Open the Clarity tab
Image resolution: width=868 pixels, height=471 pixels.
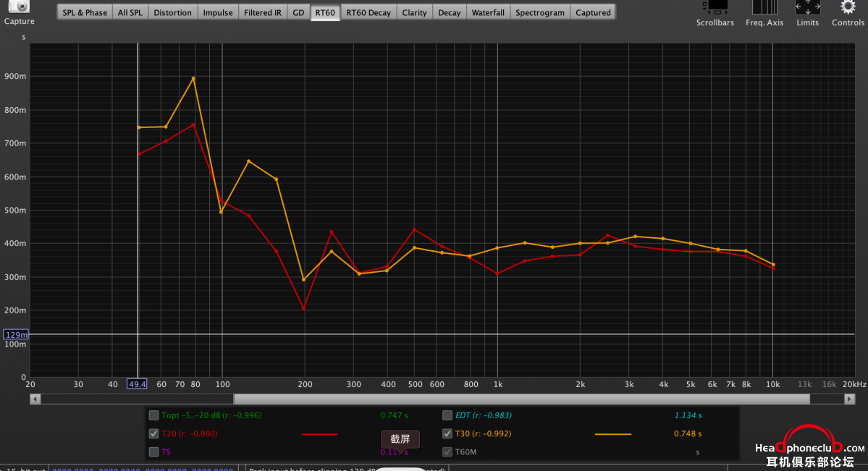[x=414, y=12]
